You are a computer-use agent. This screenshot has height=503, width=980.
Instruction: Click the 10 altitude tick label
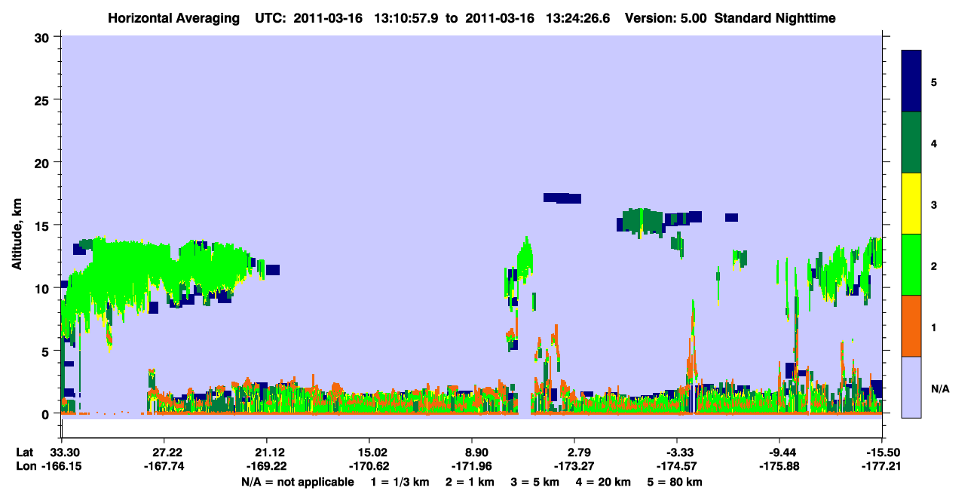coord(44,288)
